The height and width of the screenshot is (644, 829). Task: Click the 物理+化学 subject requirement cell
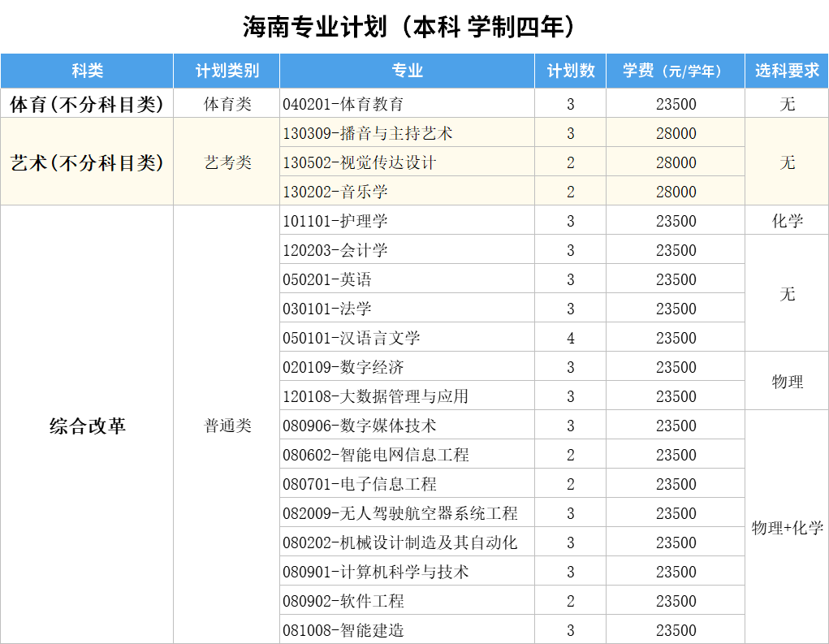787,528
